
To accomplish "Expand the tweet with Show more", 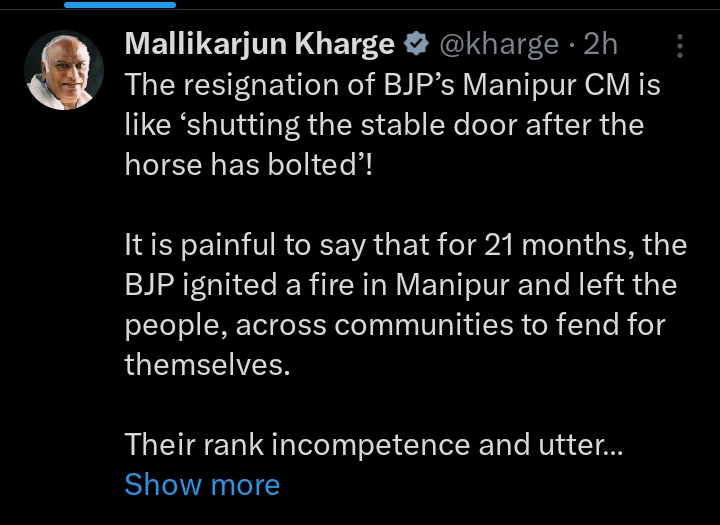I will click(202, 485).
